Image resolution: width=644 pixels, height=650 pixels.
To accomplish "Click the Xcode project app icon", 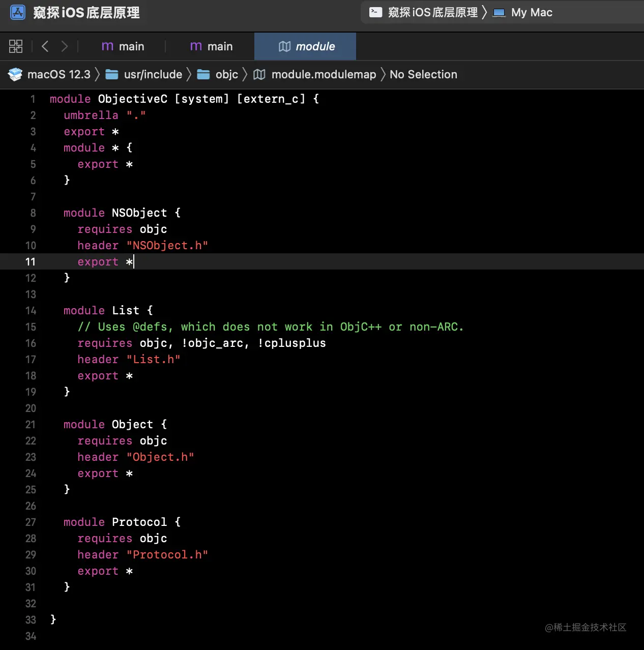I will pos(18,12).
